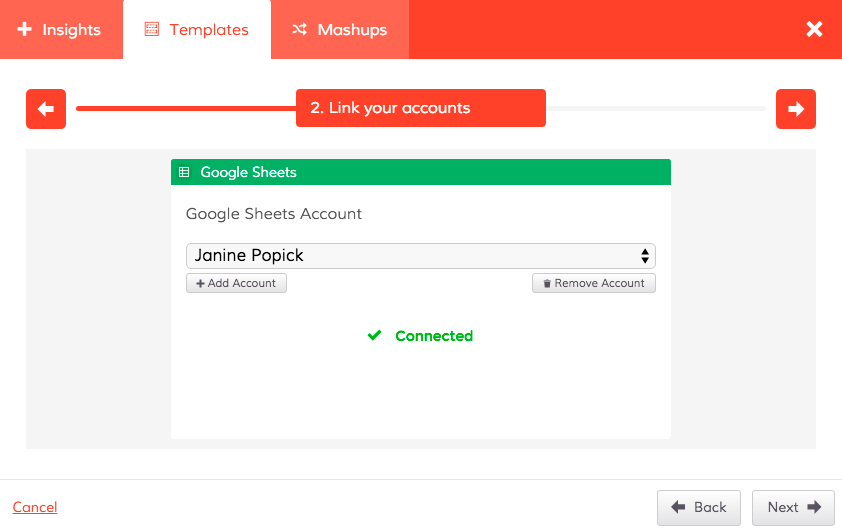
Task: Click the Google Sheets grid icon
Action: (x=184, y=172)
